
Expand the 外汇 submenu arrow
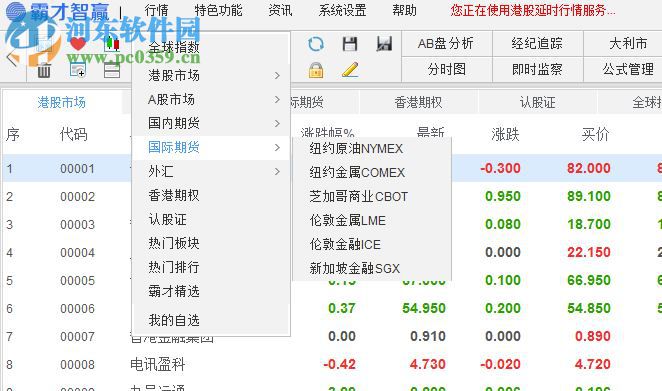point(277,171)
